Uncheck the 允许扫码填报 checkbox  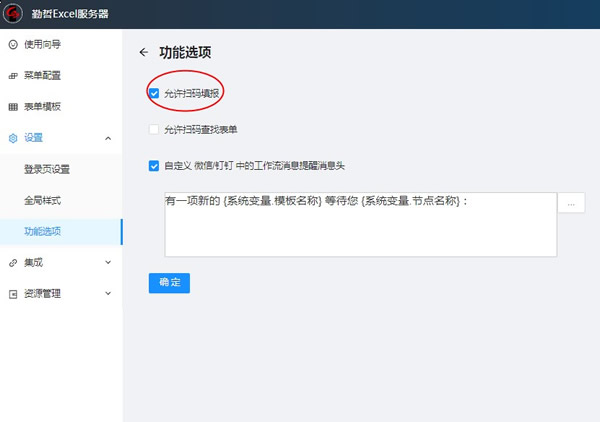click(154, 93)
